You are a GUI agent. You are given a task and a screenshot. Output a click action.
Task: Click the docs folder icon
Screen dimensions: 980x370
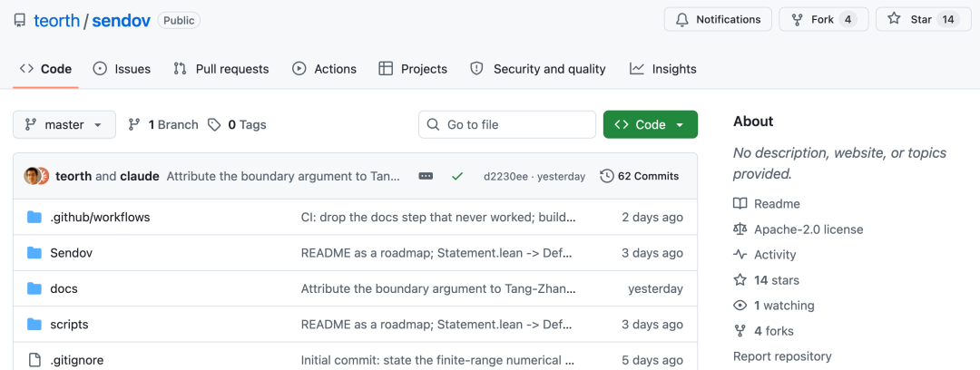pyautogui.click(x=34, y=288)
